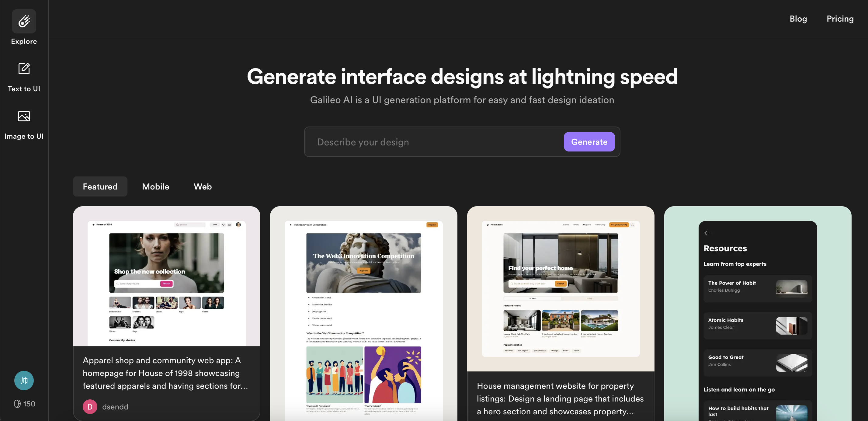Click back arrow in Resources preview
This screenshot has width=868, height=421.
coord(707,233)
